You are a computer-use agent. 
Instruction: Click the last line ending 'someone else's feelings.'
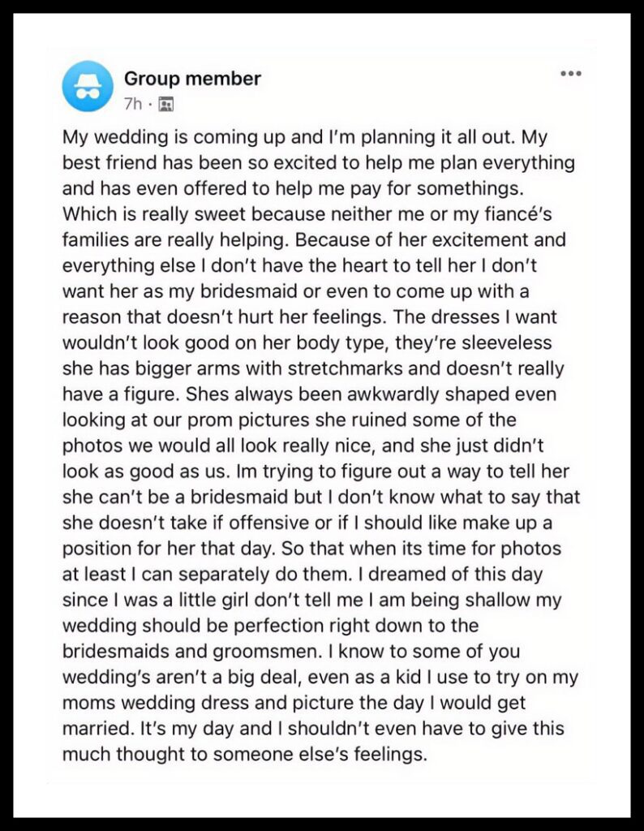pos(245,754)
